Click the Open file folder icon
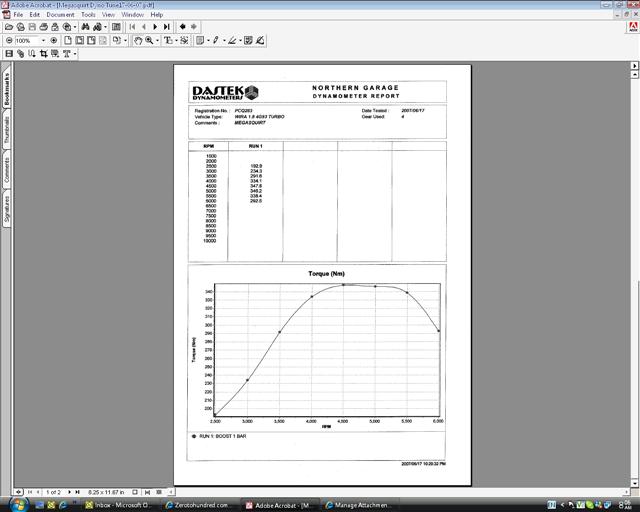Screen dimensions: 640x512 pyautogui.click(x=10, y=27)
